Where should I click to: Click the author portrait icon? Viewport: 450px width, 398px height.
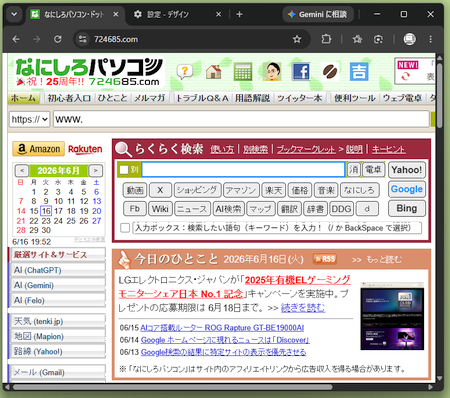click(272, 71)
